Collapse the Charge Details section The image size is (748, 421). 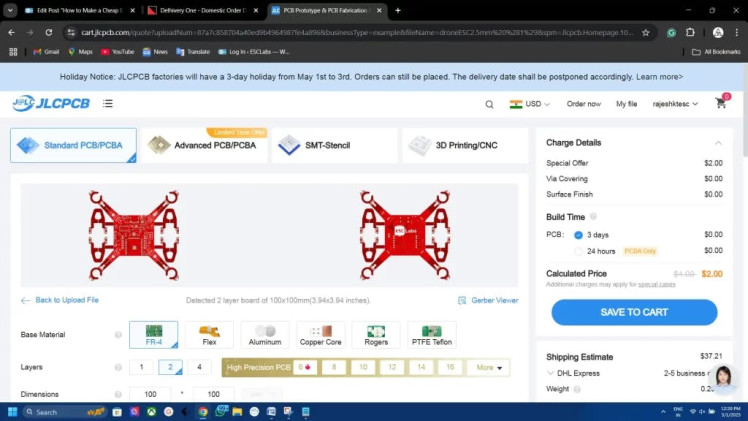coord(718,143)
